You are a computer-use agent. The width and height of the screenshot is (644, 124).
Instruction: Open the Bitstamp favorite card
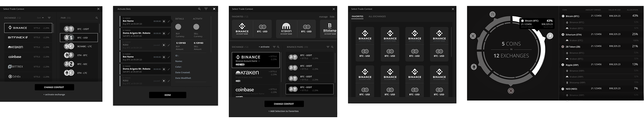click(x=328, y=28)
